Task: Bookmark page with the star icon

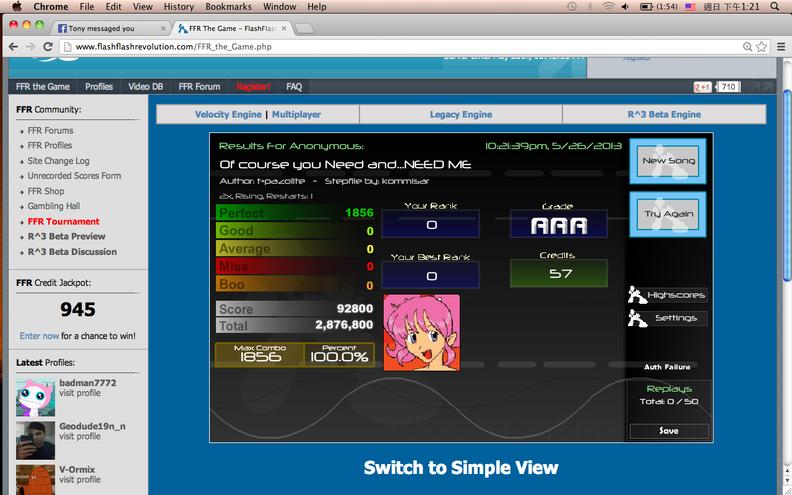Action: pos(762,46)
